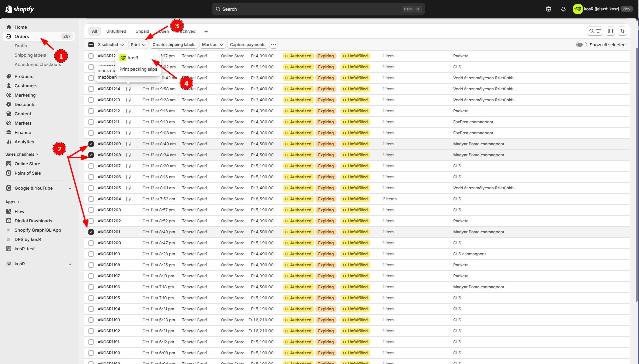Screen dimensions: 639x364
Task: Click the Shopify logo
Action: pos(20,9)
